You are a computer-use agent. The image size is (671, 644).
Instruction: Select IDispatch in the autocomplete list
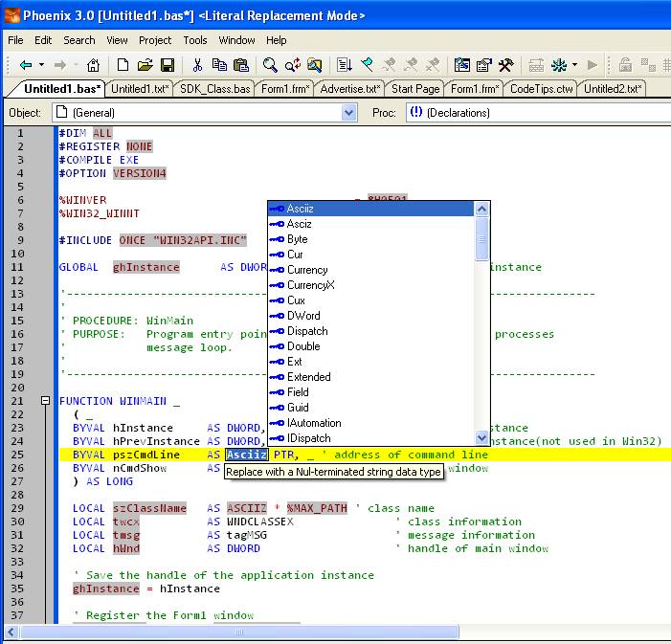point(370,438)
